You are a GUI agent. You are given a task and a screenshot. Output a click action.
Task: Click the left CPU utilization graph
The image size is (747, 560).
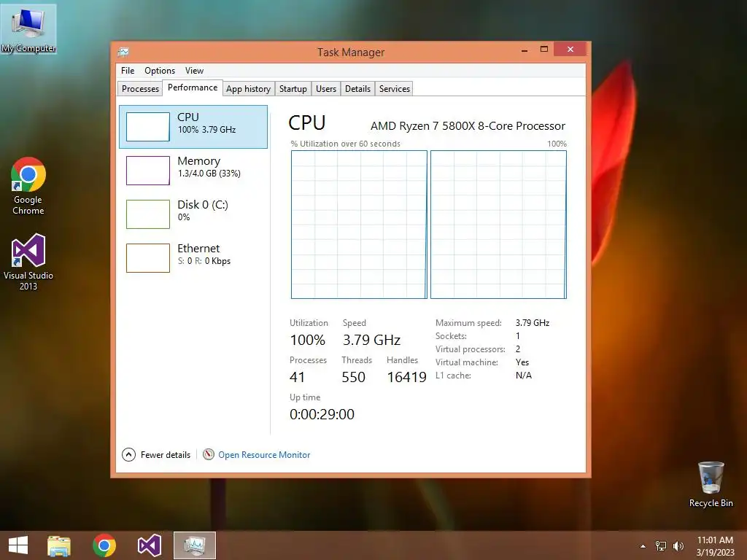(x=359, y=225)
